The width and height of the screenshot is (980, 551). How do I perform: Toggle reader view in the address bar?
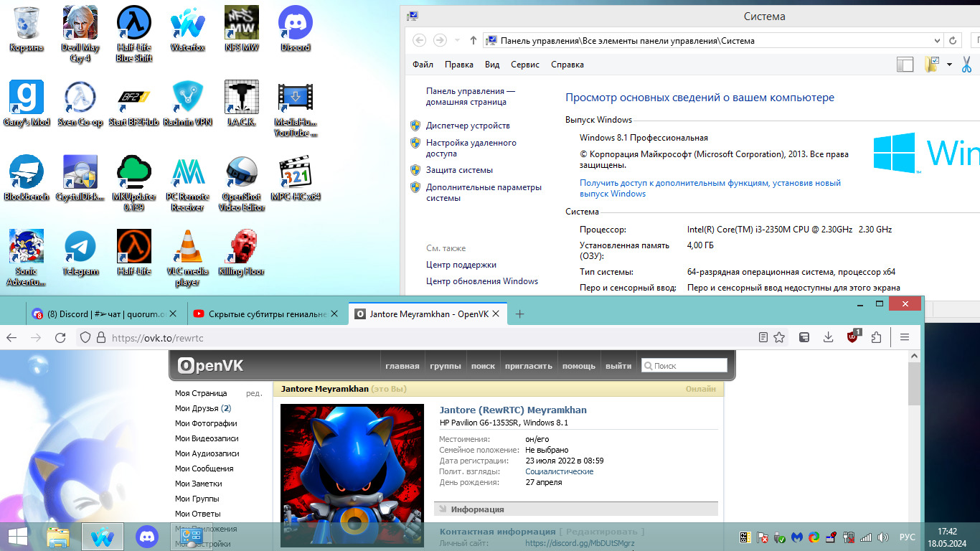coord(763,337)
